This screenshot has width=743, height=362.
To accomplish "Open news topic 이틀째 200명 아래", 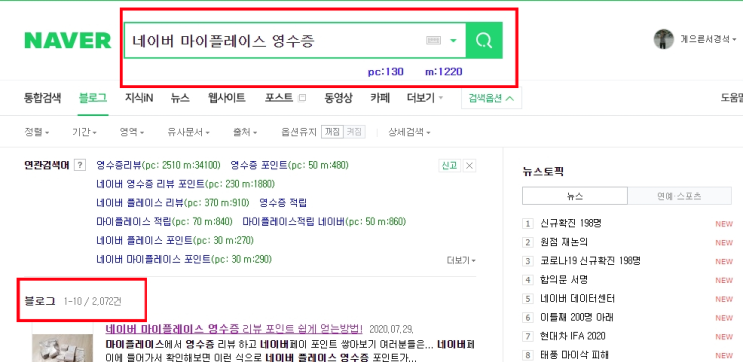I will pos(577,317).
